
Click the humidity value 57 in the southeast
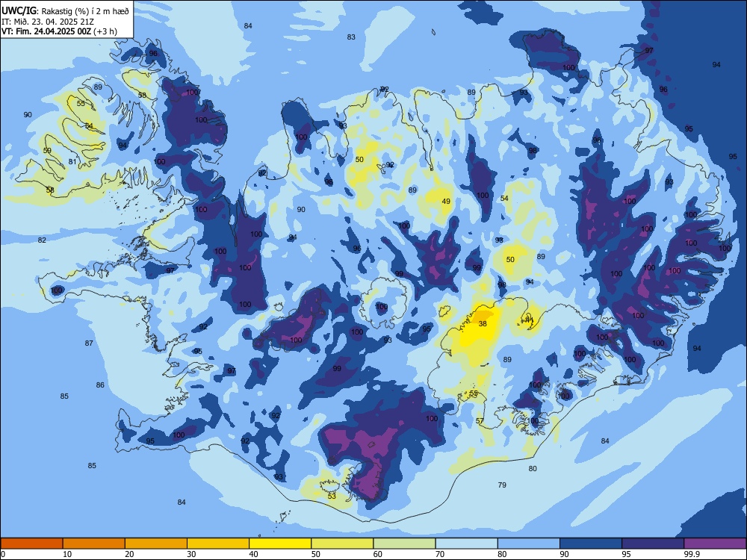tap(480, 421)
